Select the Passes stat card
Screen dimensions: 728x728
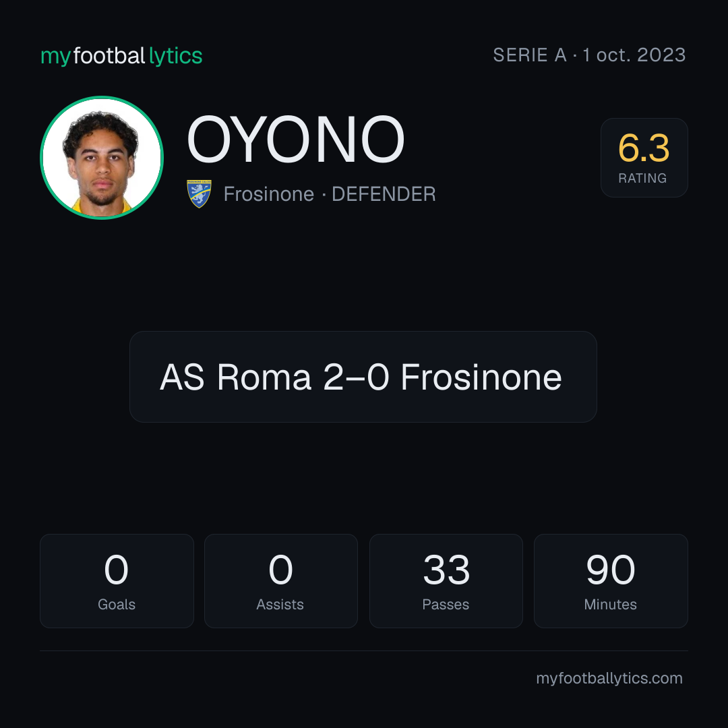[x=446, y=581]
